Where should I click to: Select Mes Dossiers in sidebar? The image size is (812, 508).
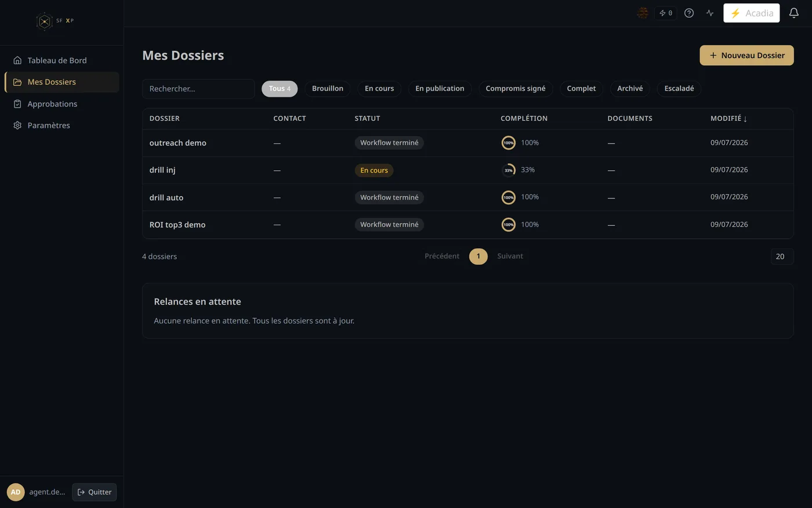click(x=62, y=82)
